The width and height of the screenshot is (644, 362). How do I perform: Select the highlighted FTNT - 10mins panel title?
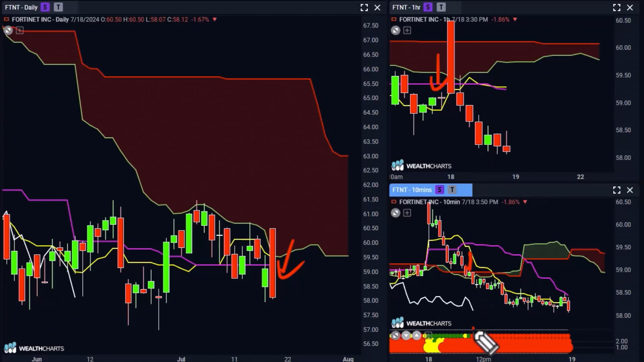pos(412,190)
